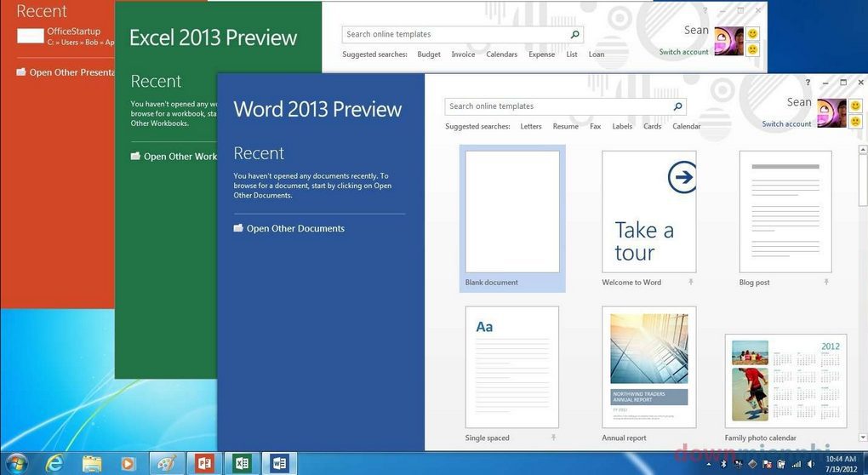
Task: Search suggested term Calendars in Excel
Action: (501, 54)
